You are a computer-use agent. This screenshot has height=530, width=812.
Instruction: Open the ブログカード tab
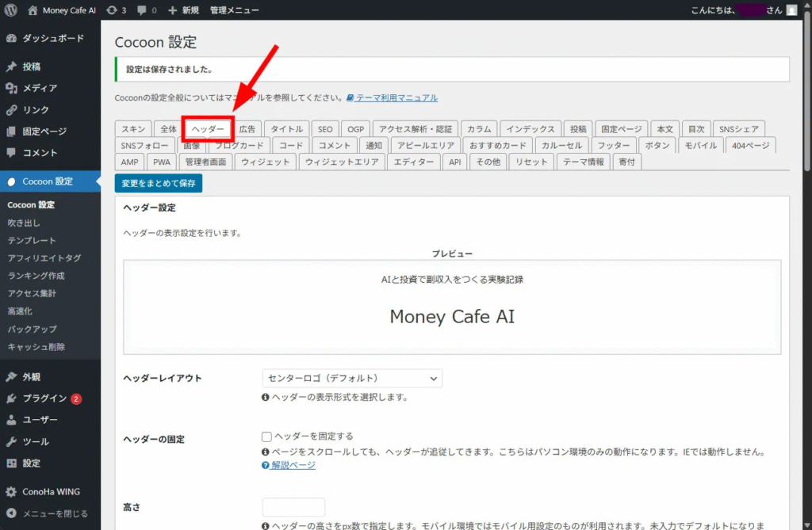(x=239, y=146)
